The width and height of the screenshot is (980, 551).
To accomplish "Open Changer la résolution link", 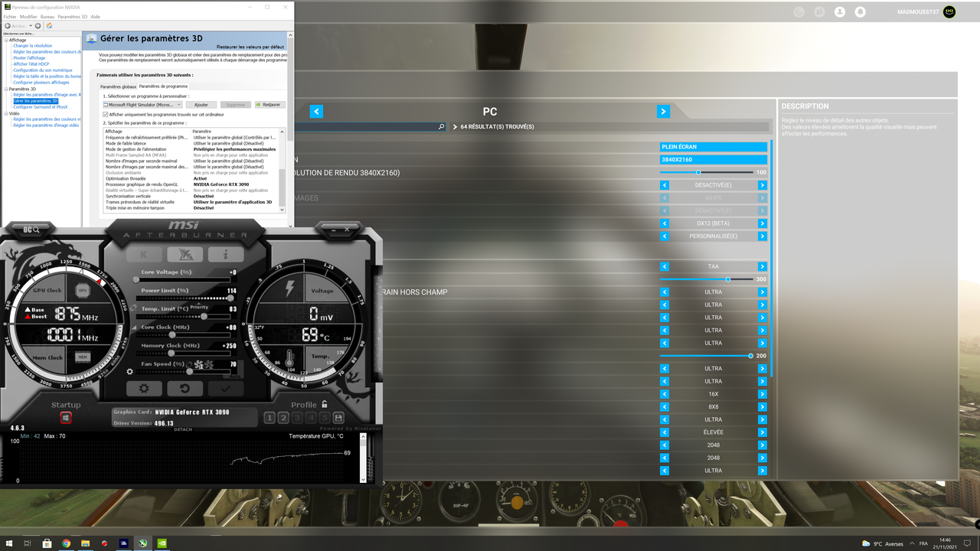I will [33, 46].
